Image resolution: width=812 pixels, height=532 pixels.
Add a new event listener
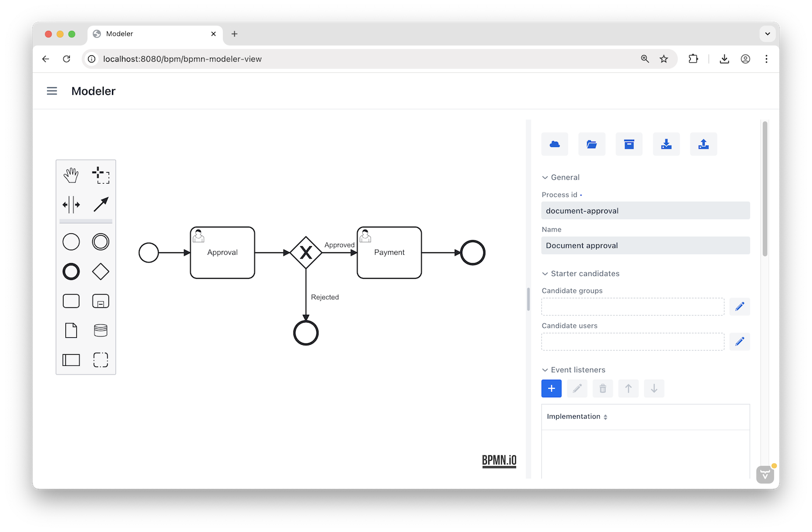click(x=551, y=388)
